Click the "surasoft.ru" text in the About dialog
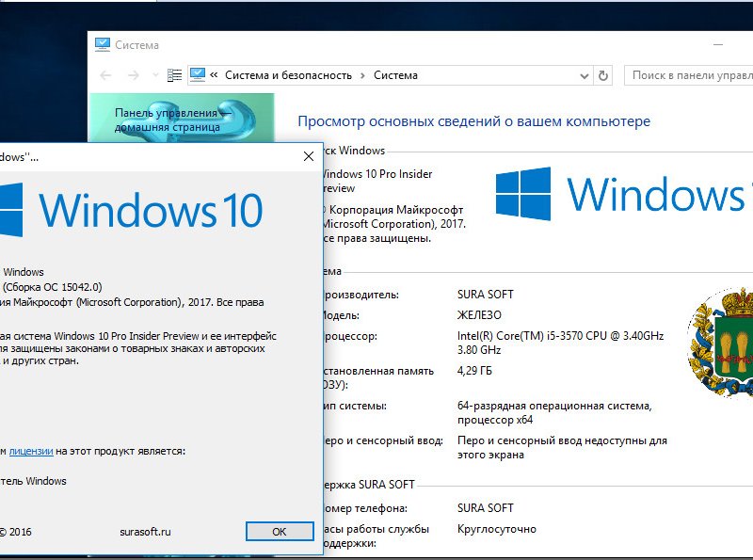This screenshot has height=560, width=753. point(145,532)
